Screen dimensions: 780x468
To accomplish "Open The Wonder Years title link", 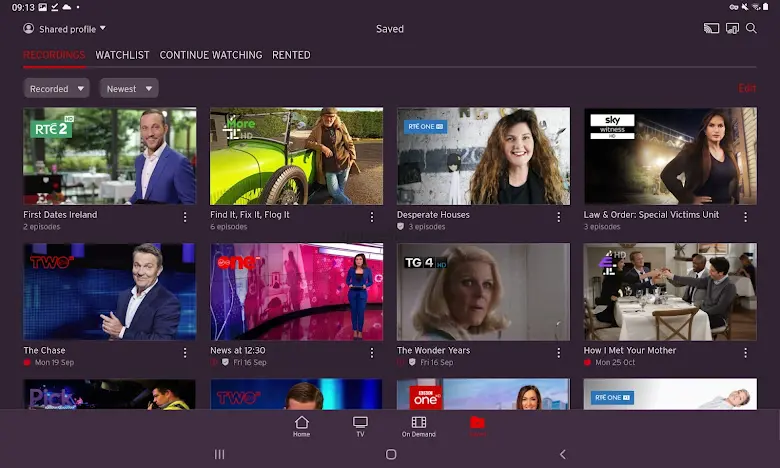I will pyautogui.click(x=433, y=350).
